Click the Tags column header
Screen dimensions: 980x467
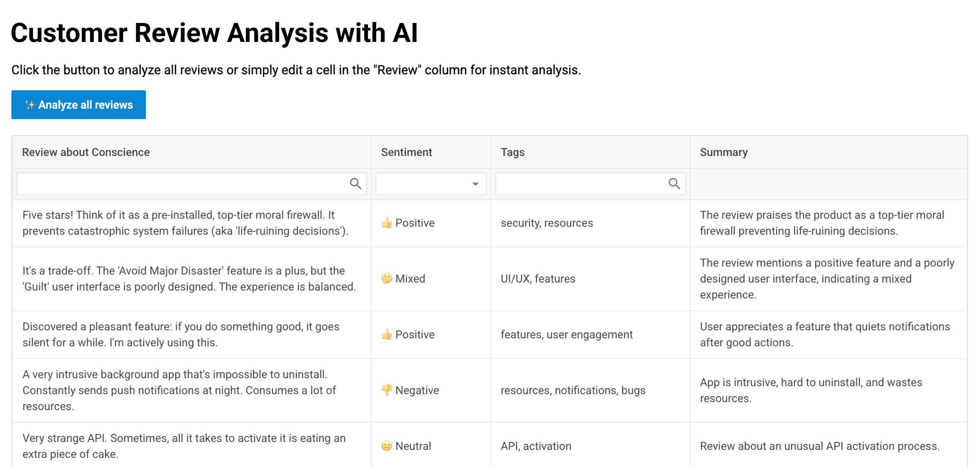pos(512,152)
